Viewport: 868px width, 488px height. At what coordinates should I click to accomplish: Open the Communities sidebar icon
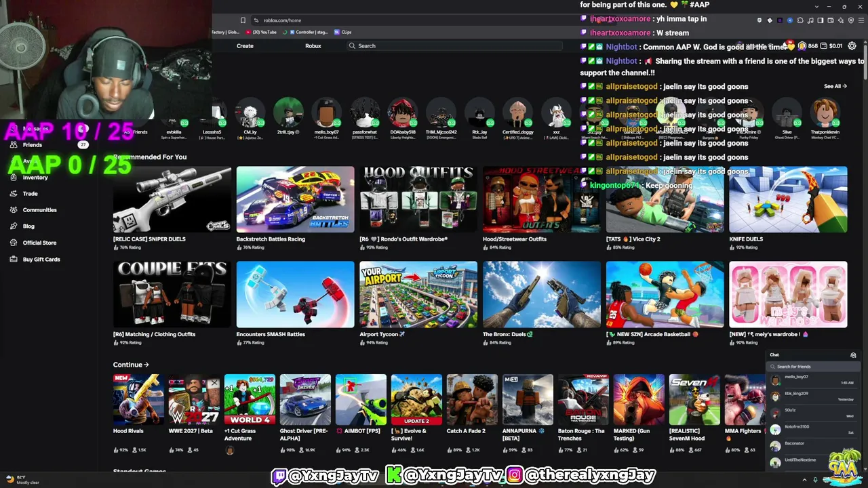click(14, 210)
